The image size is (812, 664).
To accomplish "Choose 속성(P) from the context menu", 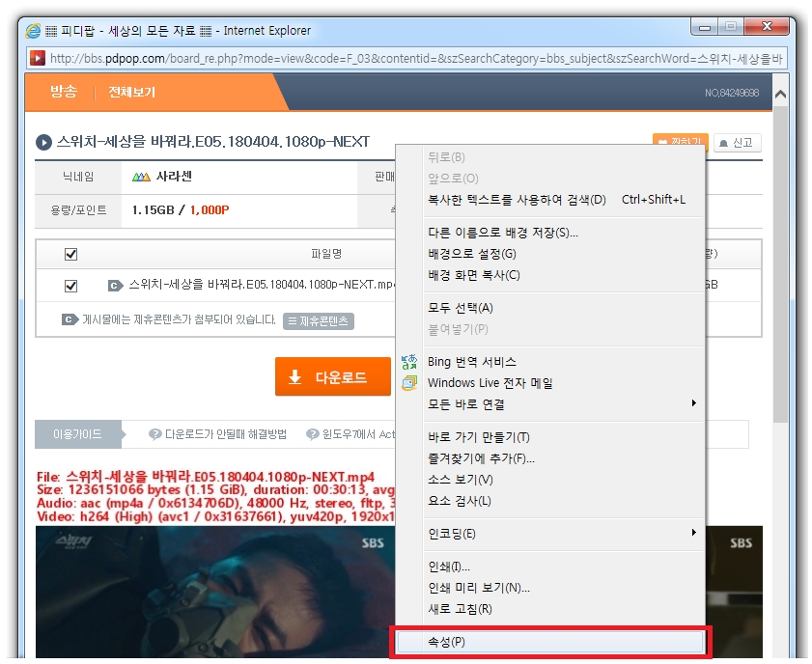I will (550, 642).
